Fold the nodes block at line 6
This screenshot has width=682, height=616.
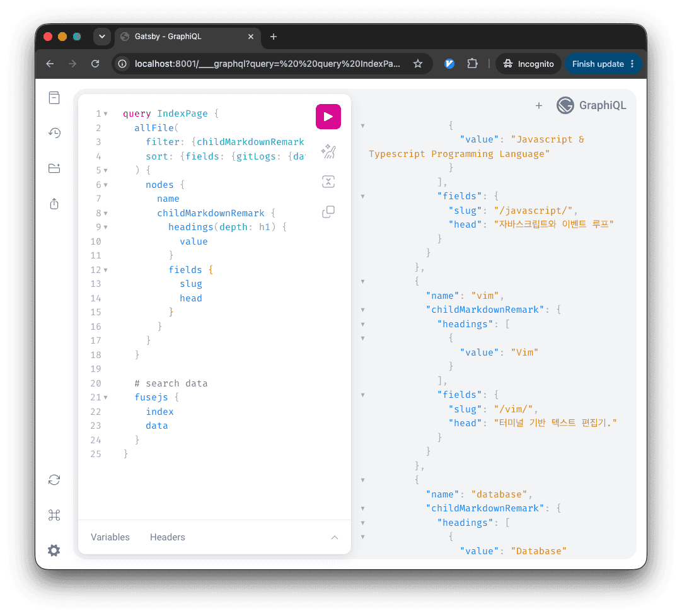tap(106, 185)
